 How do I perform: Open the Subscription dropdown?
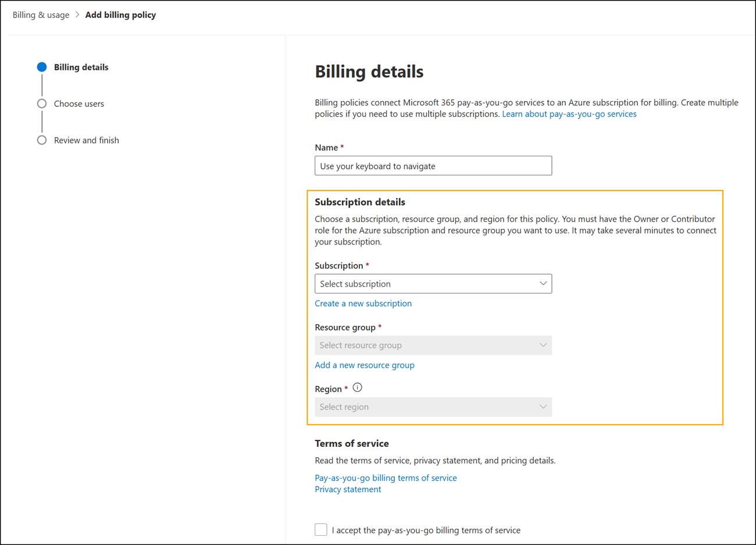point(433,284)
